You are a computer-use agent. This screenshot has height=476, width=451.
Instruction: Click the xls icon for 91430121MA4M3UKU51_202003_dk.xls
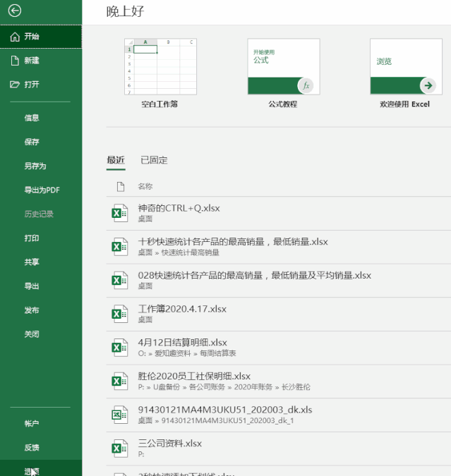click(119, 415)
